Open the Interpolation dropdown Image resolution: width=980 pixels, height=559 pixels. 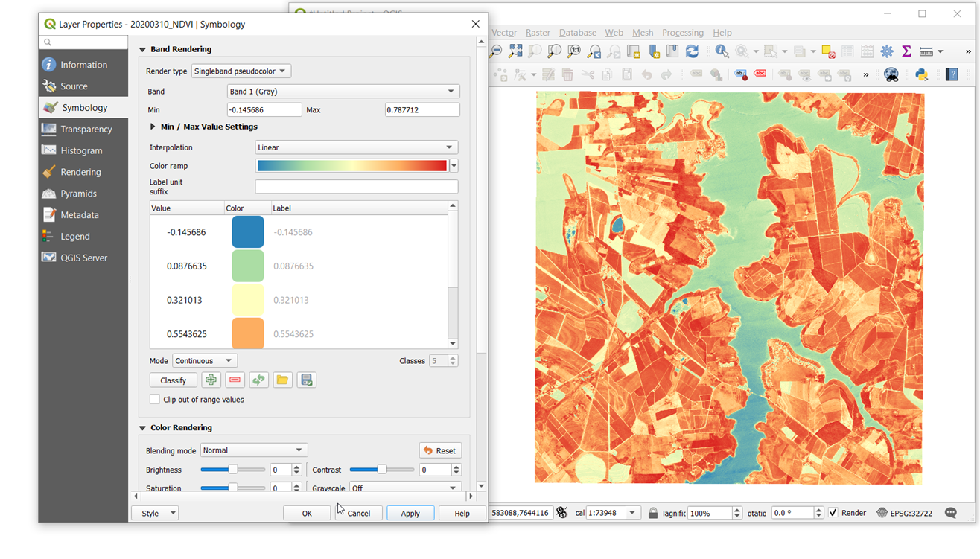[356, 147]
